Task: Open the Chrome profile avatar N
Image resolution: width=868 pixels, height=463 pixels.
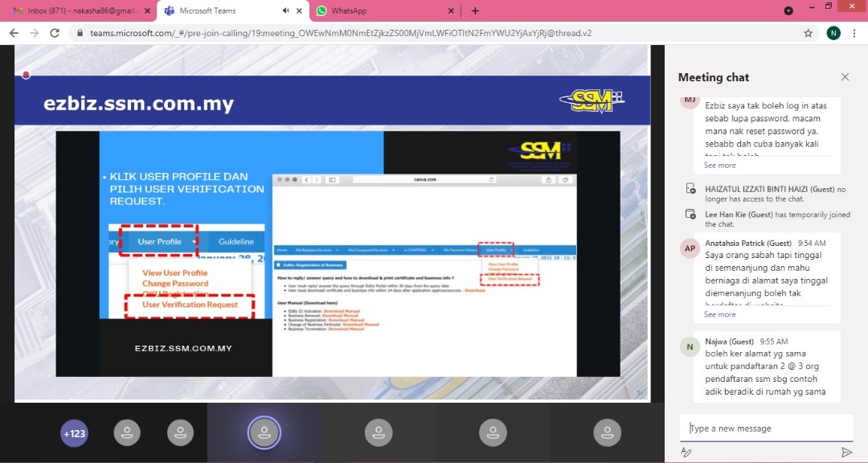Action: [833, 33]
